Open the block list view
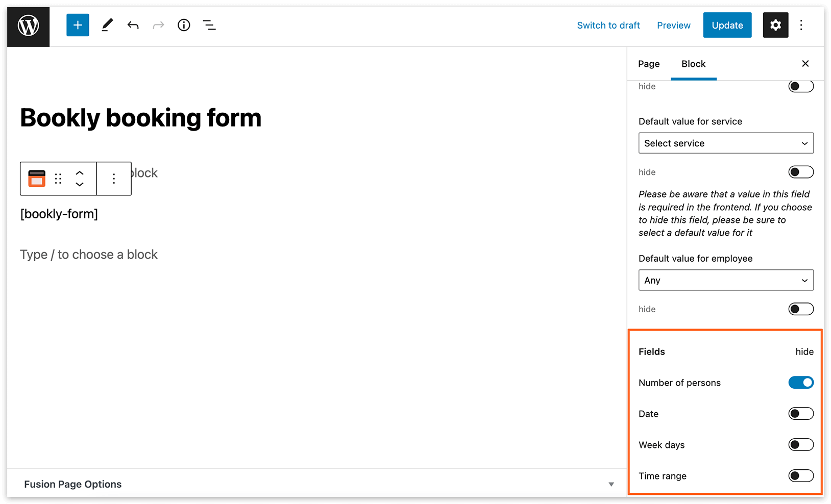Image resolution: width=831 pixels, height=504 pixels. 209,25
